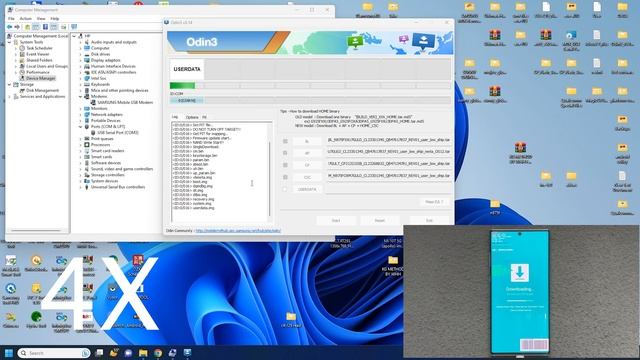The image size is (640, 360).
Task: Switch to the Pit tab in Odin
Action: pos(204,117)
